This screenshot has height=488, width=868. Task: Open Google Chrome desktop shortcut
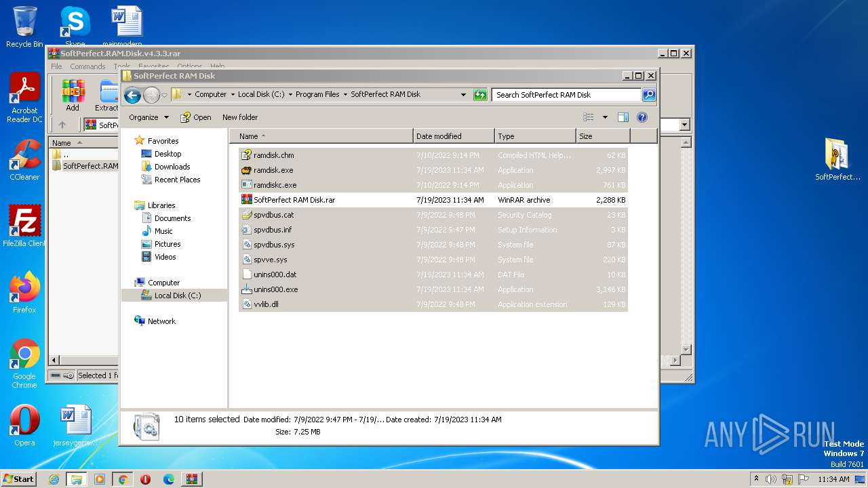pos(24,363)
